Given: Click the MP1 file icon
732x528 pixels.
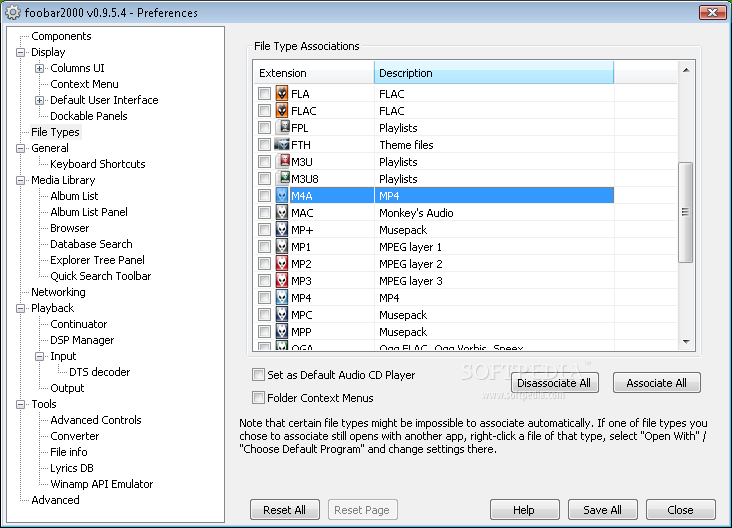Looking at the screenshot, I should (282, 246).
